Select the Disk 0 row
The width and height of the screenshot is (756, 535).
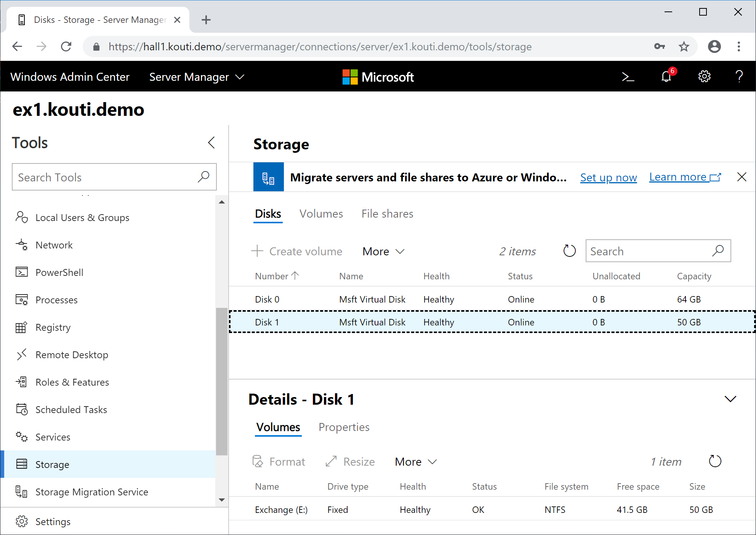492,299
